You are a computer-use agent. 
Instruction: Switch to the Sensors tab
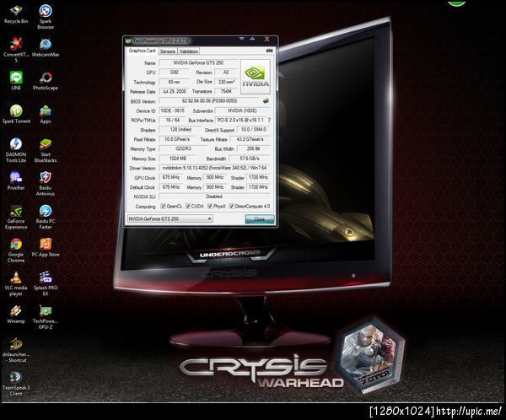click(168, 51)
